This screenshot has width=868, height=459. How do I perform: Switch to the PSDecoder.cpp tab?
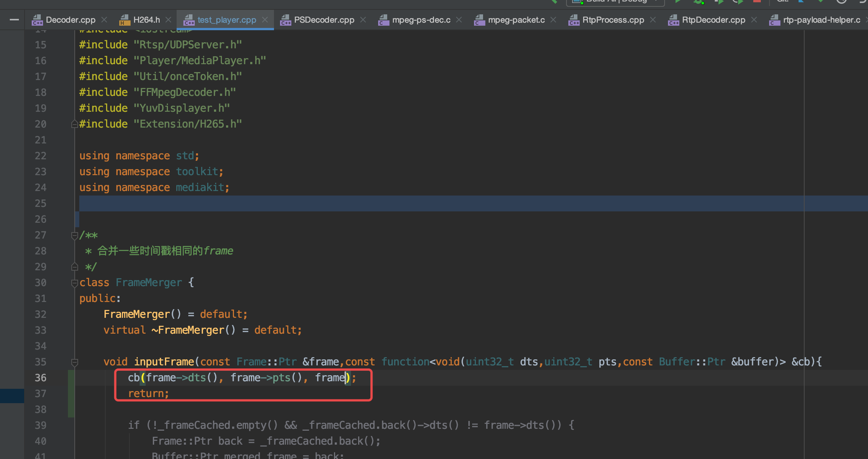click(324, 20)
